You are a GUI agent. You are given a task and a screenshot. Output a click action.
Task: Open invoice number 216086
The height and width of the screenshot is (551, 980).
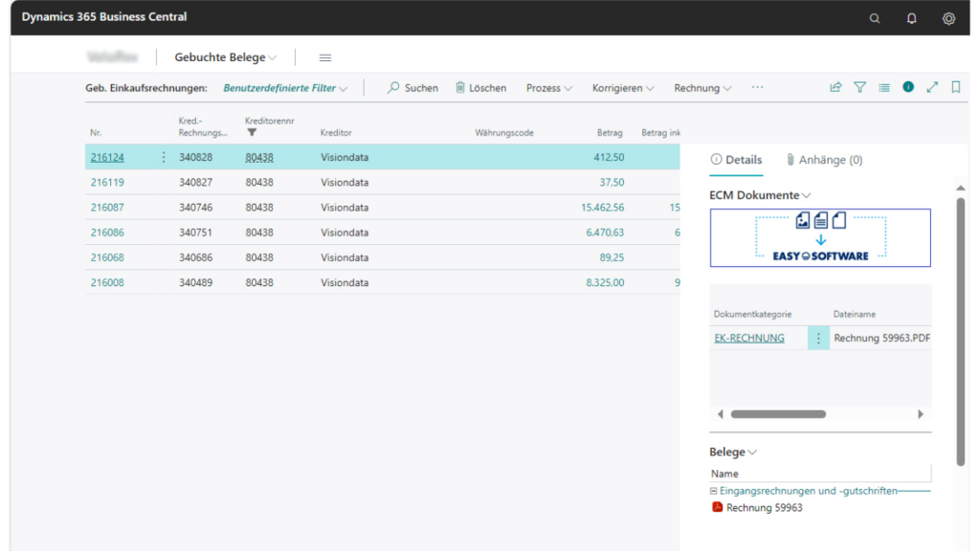(x=107, y=232)
